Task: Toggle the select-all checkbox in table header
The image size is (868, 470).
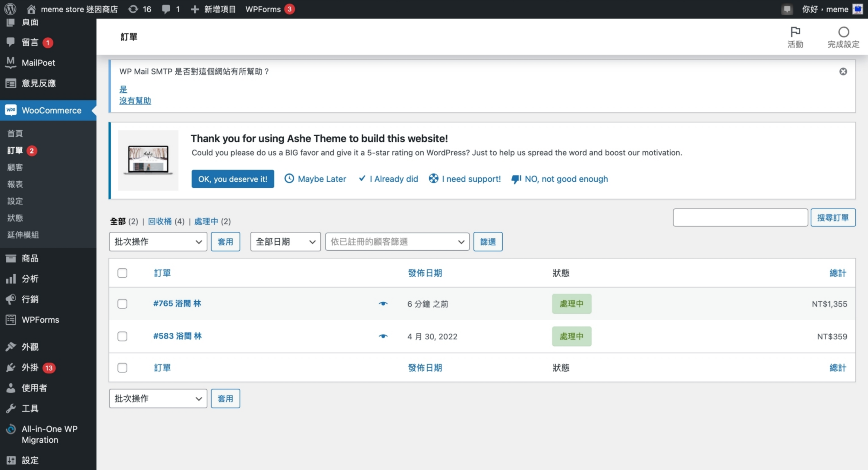Action: pyautogui.click(x=122, y=273)
